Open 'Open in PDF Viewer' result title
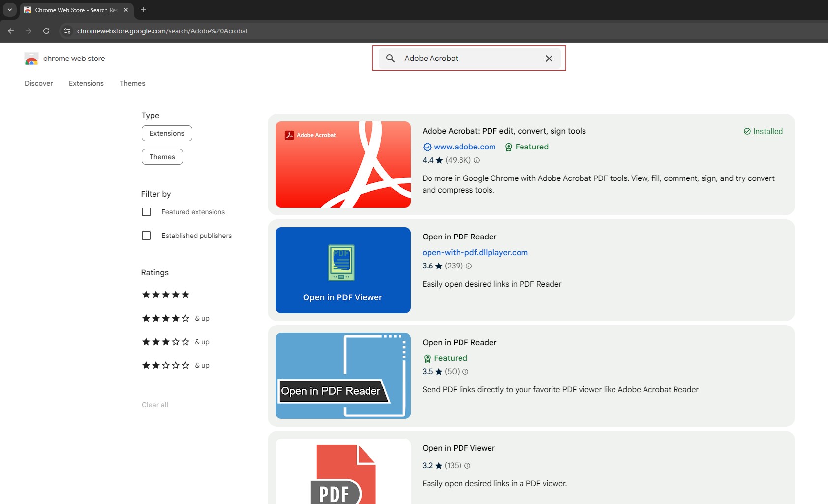The image size is (828, 504). click(459, 448)
